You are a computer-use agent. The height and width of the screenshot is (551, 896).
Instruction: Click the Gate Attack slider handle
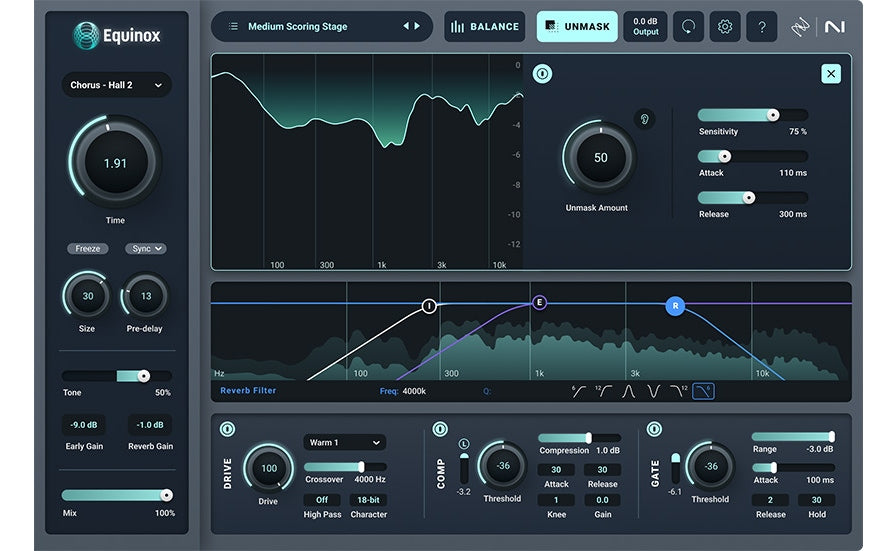tap(773, 468)
